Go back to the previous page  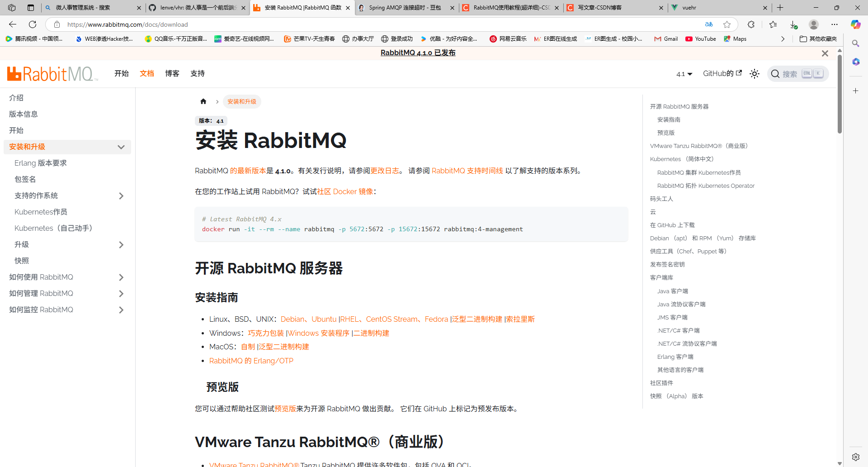[13, 24]
